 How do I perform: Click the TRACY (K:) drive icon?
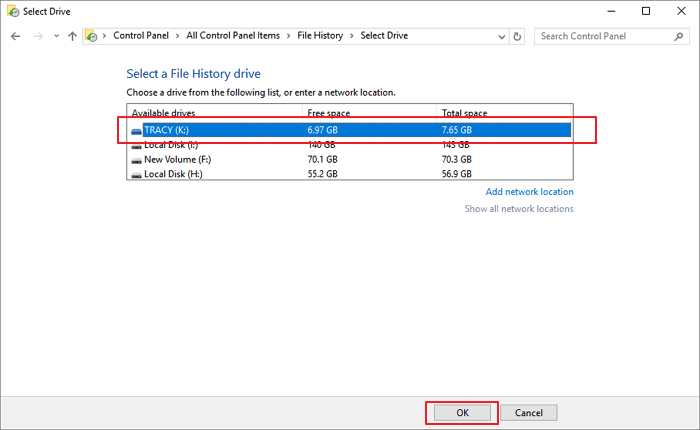[x=136, y=131]
